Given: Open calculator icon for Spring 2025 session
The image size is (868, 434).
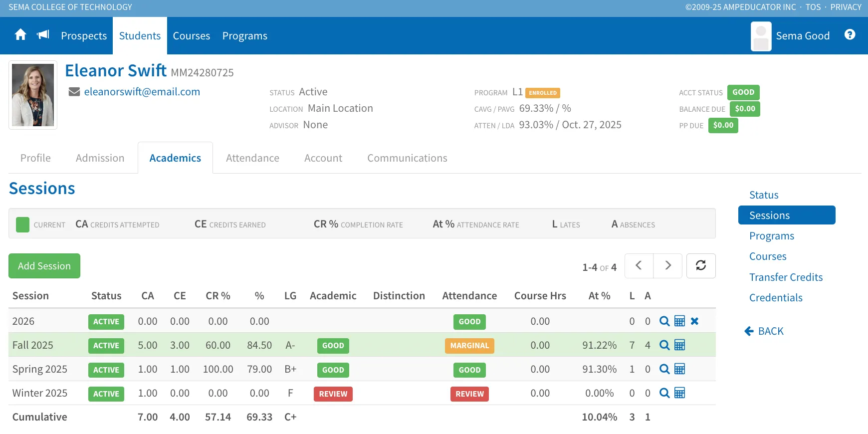Looking at the screenshot, I should [679, 369].
